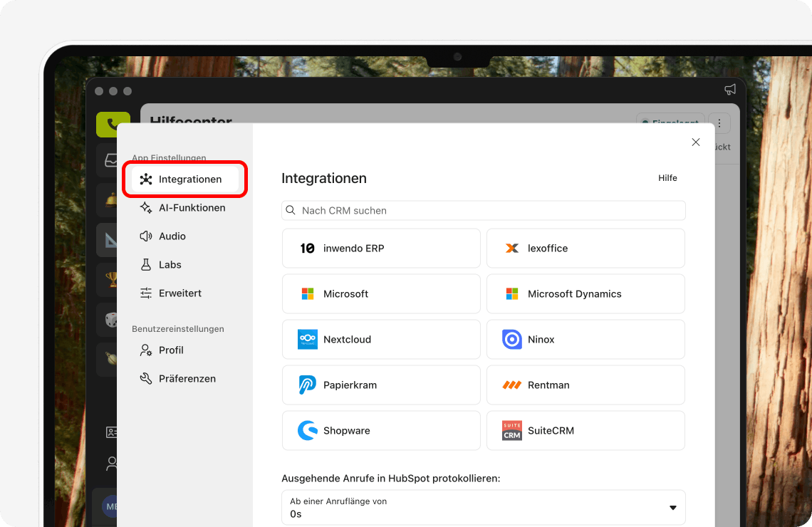Open the Integrationen settings entry
Image resolution: width=812 pixels, height=527 pixels.
coord(184,179)
